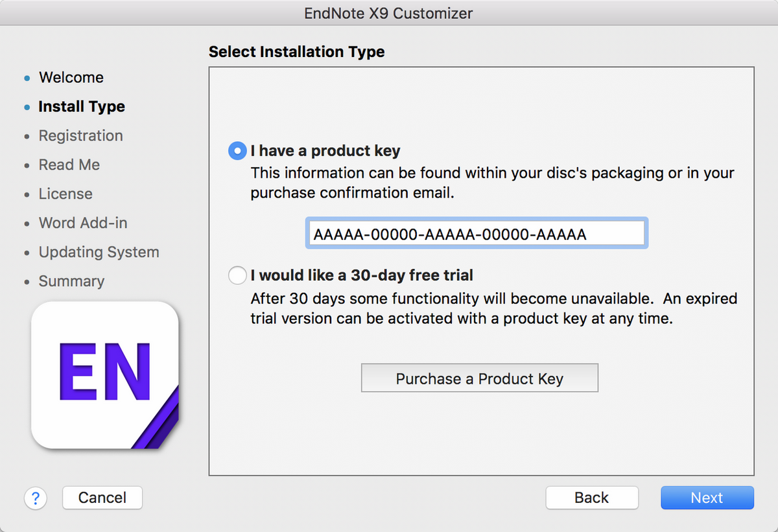Open the Updating System step
Screen dimensions: 778x532
(99, 252)
